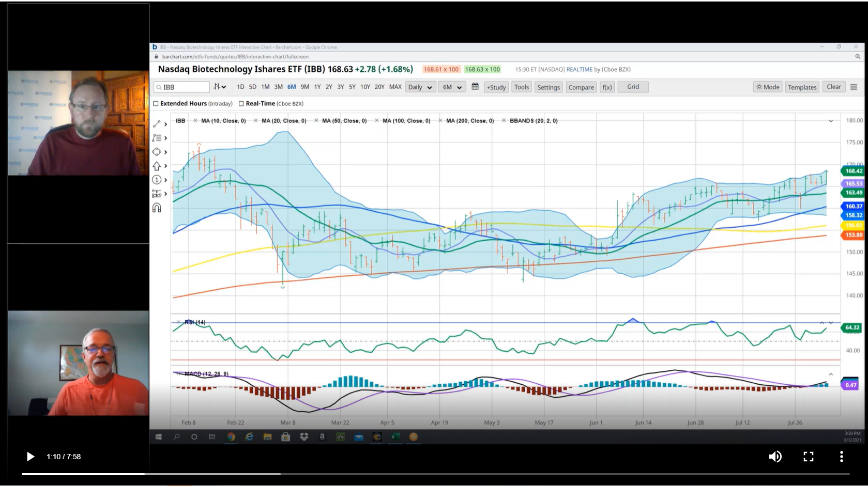This screenshot has width=868, height=486.
Task: Open the Tools button
Action: tap(522, 87)
